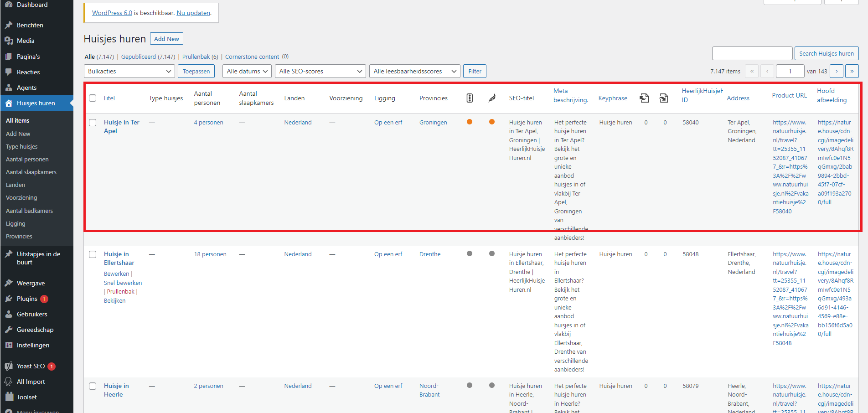This screenshot has height=413, width=868.
Task: Open Huisje in Ellertshaar title link
Action: [119, 258]
